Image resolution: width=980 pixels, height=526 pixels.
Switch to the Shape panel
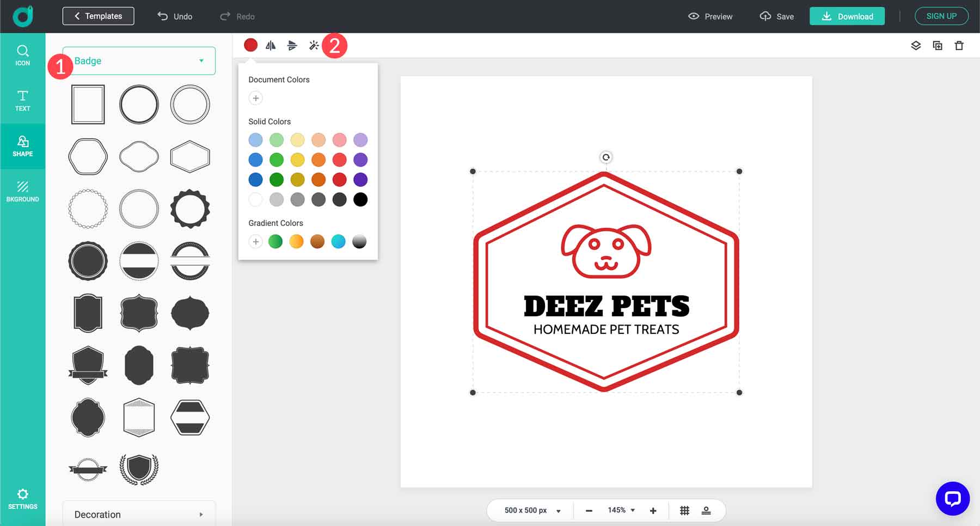[x=23, y=146]
